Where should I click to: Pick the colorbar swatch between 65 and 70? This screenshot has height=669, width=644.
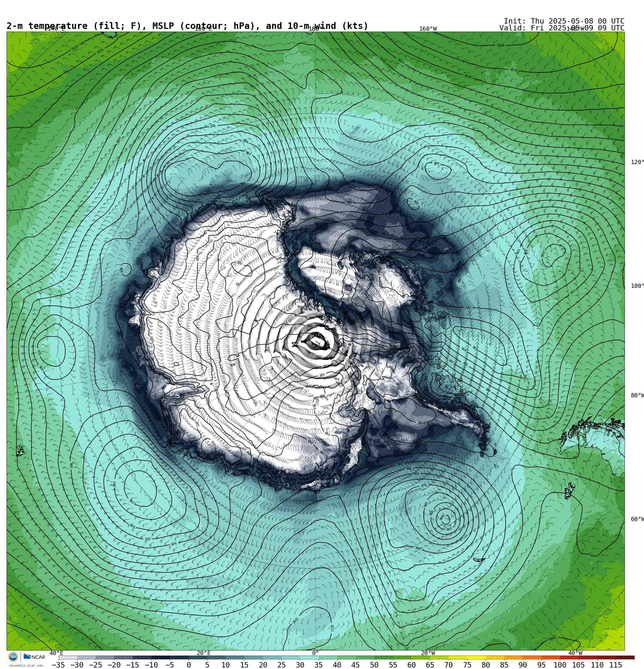(x=439, y=657)
